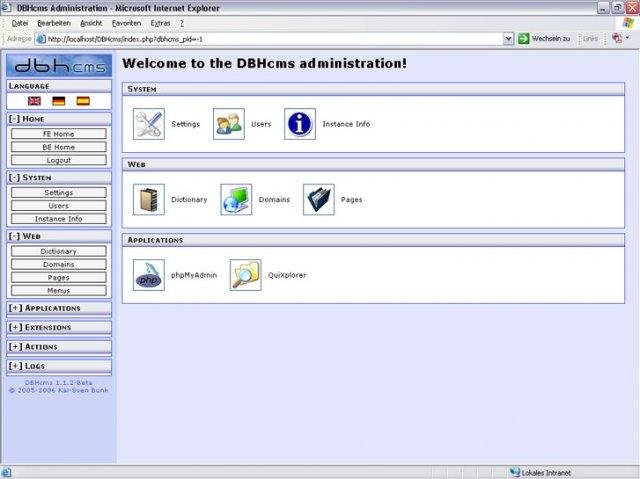Click the page icon in the address bar
Screen dimensions: 640x479
[40, 39]
